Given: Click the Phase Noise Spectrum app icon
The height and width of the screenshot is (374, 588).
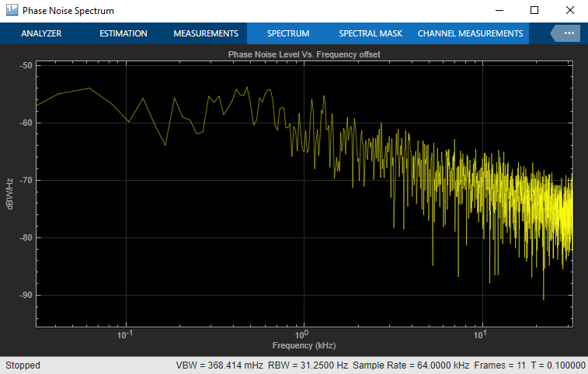Looking at the screenshot, I should (12, 11).
